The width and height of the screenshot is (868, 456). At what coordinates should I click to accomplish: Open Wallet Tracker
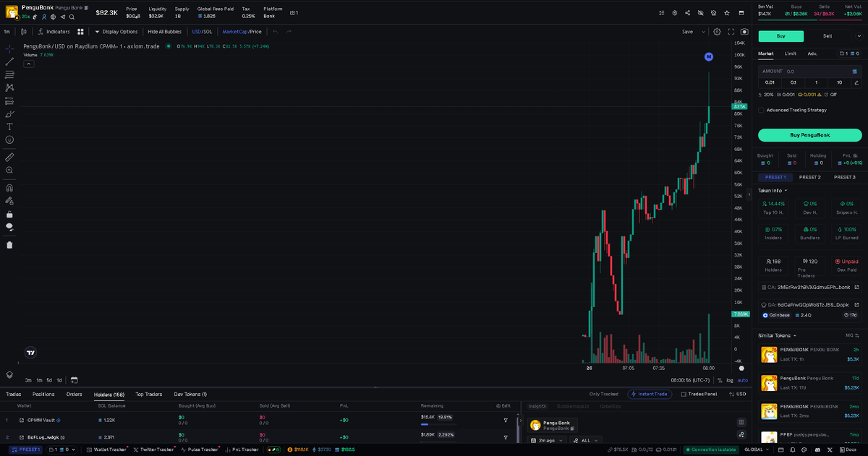(106, 449)
